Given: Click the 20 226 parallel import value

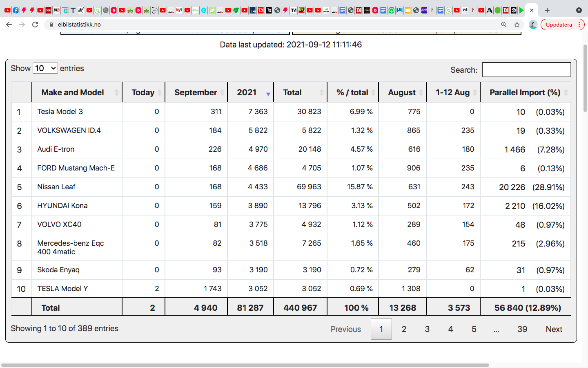Looking at the screenshot, I should (512, 187).
